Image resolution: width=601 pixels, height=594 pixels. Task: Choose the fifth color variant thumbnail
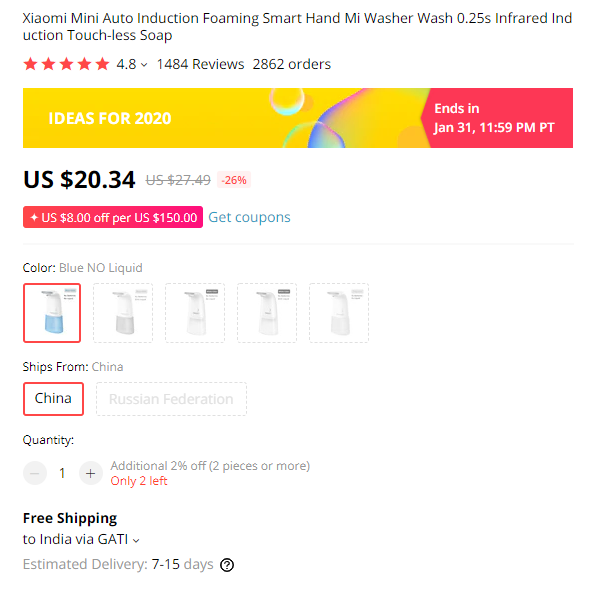point(338,312)
